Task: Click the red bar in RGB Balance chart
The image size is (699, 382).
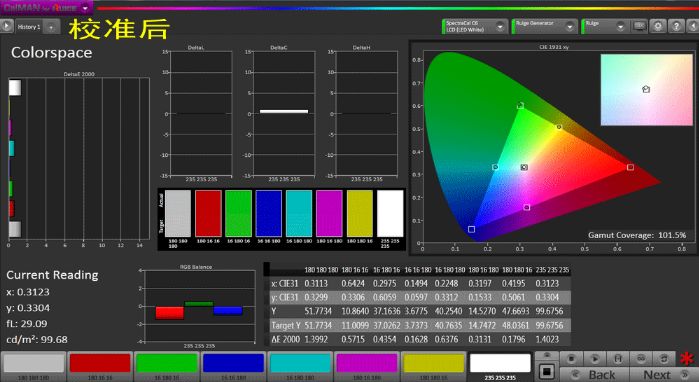Action: point(170,312)
